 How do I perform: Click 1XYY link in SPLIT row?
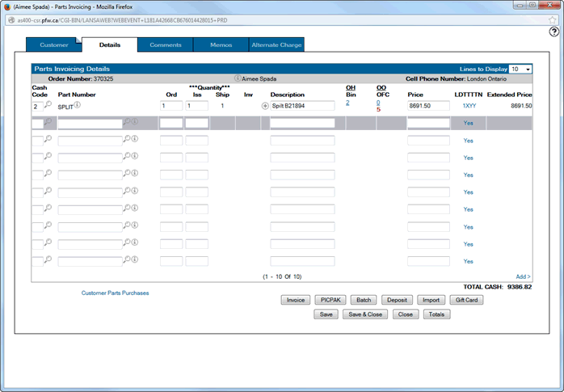click(x=469, y=106)
